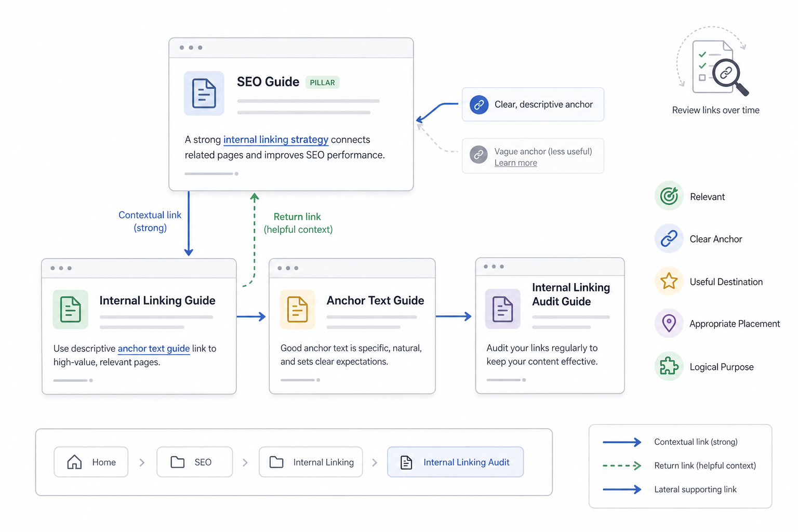Click "Contextual link (strong)" legend entry
This screenshot has width=798, height=532.
(x=671, y=442)
